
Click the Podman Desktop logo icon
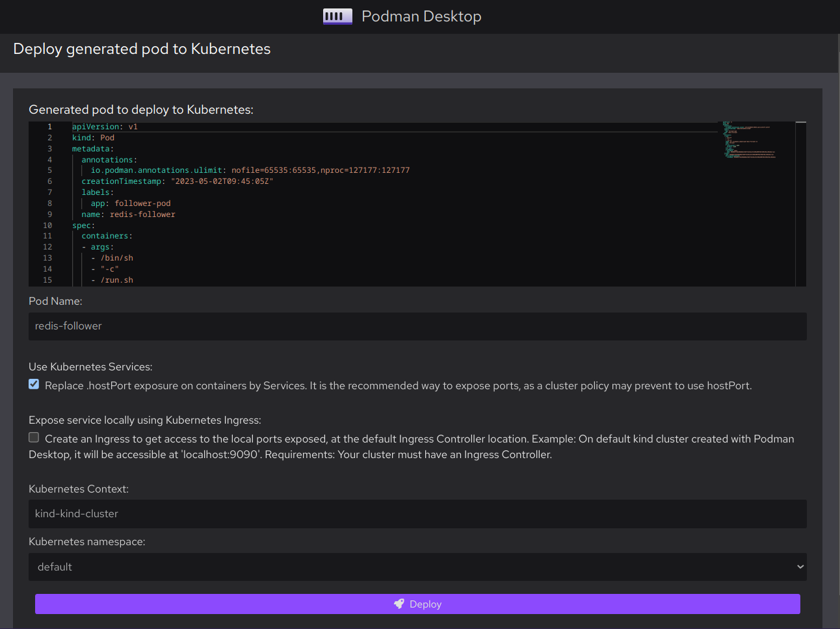[x=337, y=16]
